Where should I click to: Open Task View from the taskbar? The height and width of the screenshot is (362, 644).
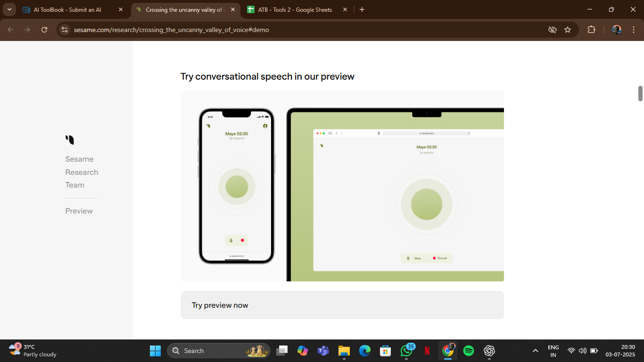click(x=282, y=351)
